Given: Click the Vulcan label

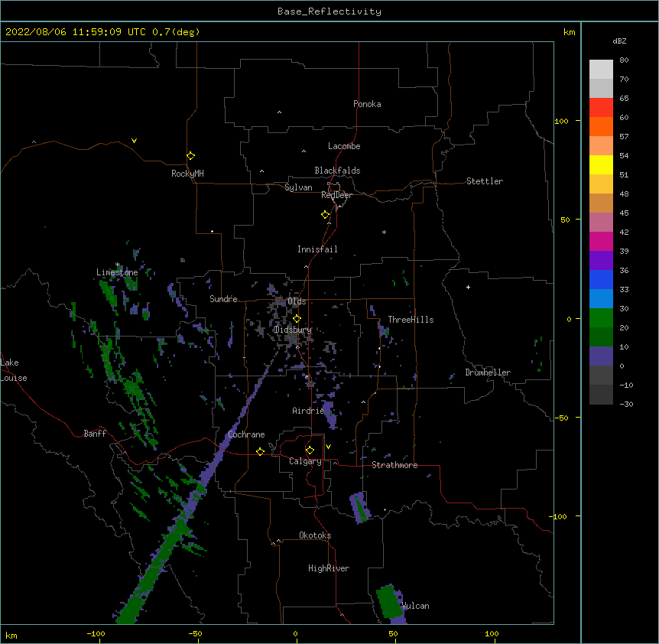Looking at the screenshot, I should [415, 606].
